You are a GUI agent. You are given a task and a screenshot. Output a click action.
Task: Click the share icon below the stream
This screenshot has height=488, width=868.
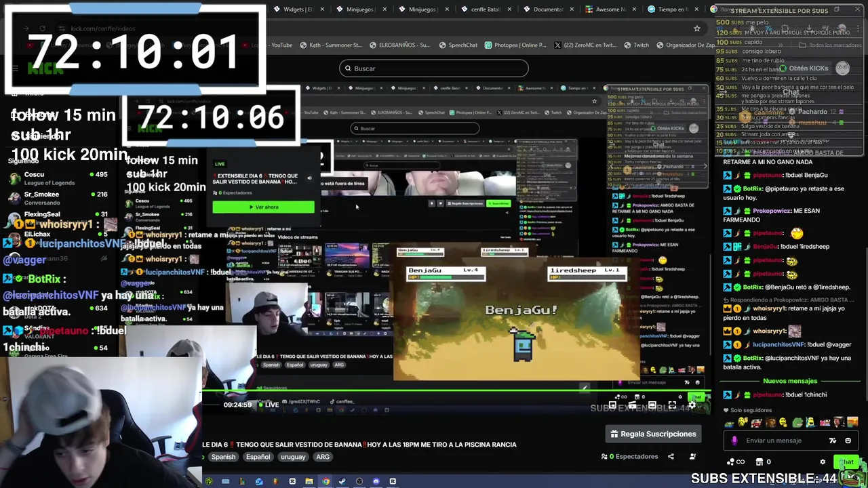[671, 457]
